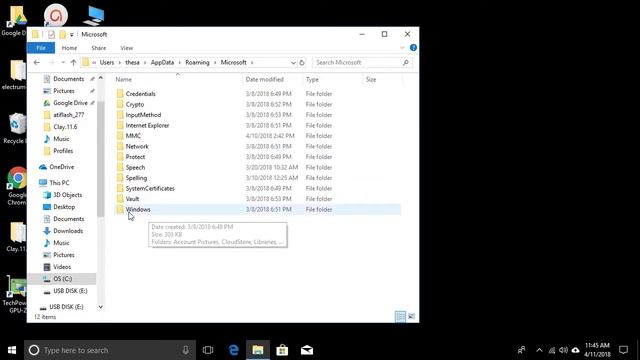The width and height of the screenshot is (640, 360).
Task: Select the Protect folder
Action: (135, 157)
